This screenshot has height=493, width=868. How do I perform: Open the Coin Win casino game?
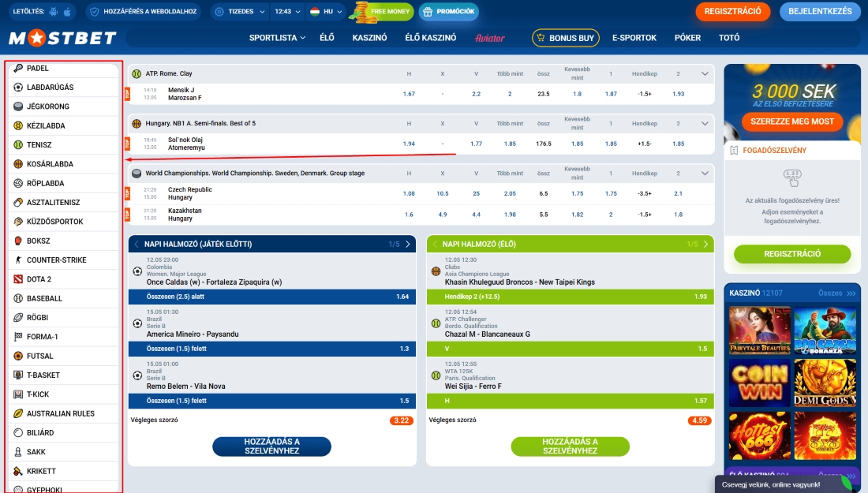(759, 383)
